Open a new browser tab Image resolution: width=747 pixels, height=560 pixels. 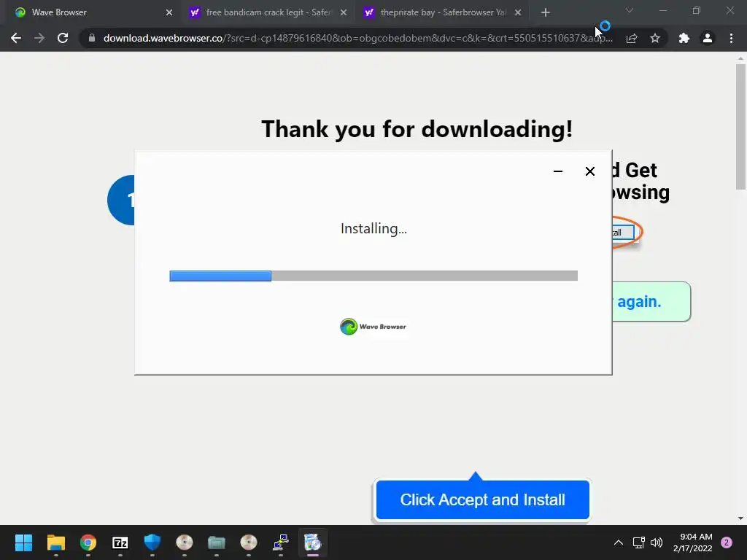546,12
